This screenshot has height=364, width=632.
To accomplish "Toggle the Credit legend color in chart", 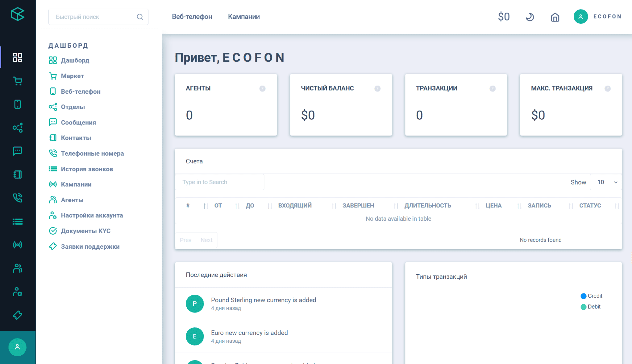I will pos(583,296).
